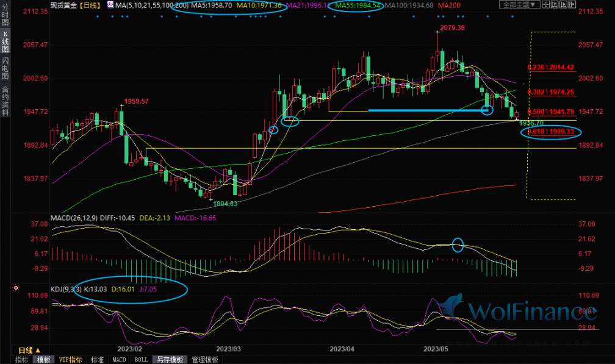Switch to the 分时图 side tab

[x=5, y=15]
